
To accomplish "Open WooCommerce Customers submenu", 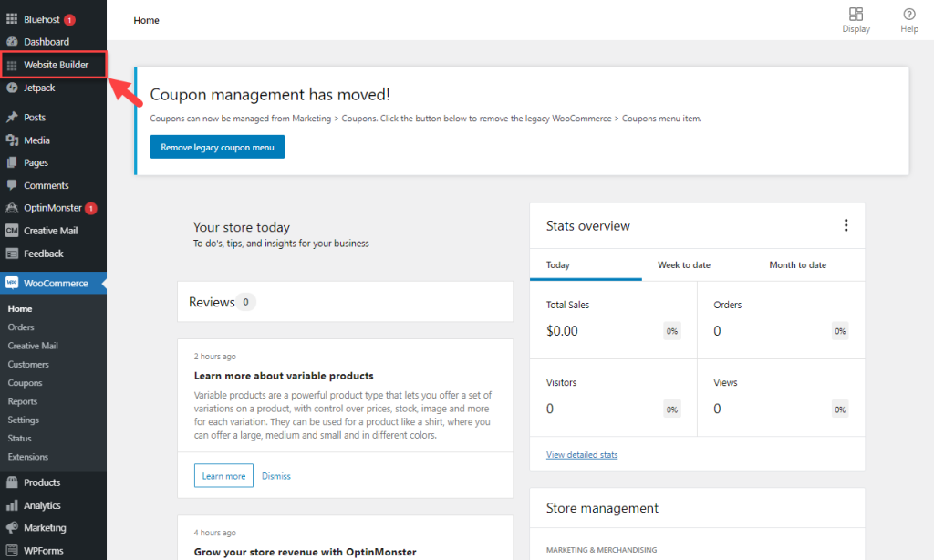I will tap(28, 364).
